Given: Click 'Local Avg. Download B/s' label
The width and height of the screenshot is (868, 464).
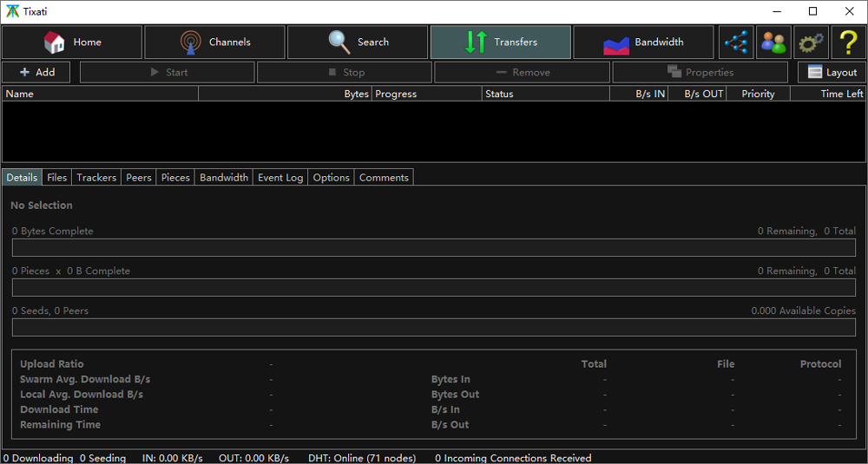Looking at the screenshot, I should 82,395.
